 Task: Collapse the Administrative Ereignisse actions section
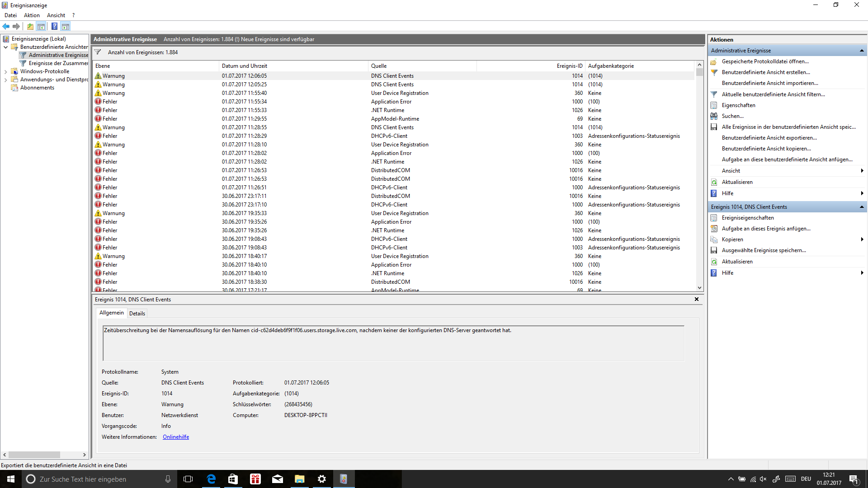coord(862,51)
